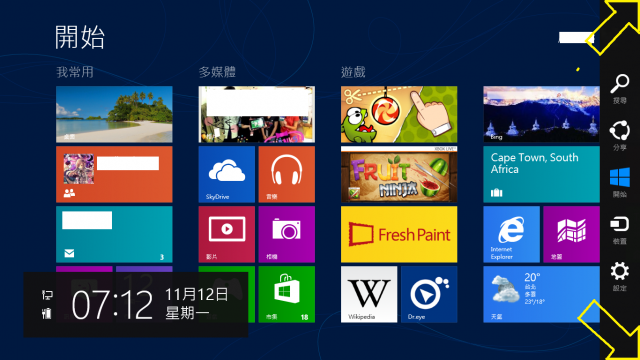Launch Internet Explorer tile
The image size is (640, 360).
[x=511, y=234]
